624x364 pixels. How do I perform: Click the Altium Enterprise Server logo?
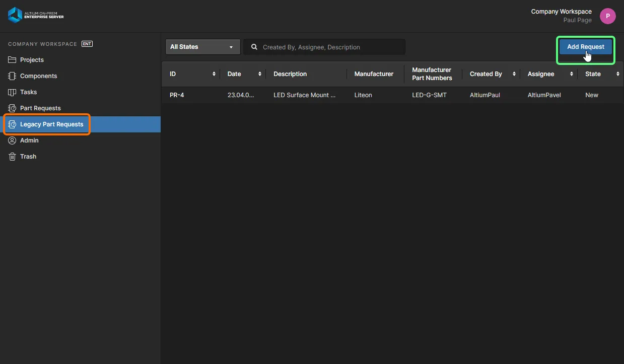36,15
